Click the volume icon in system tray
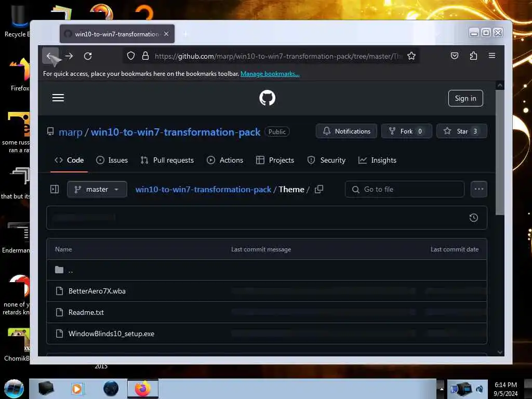The height and width of the screenshot is (399, 532). pyautogui.click(x=480, y=389)
